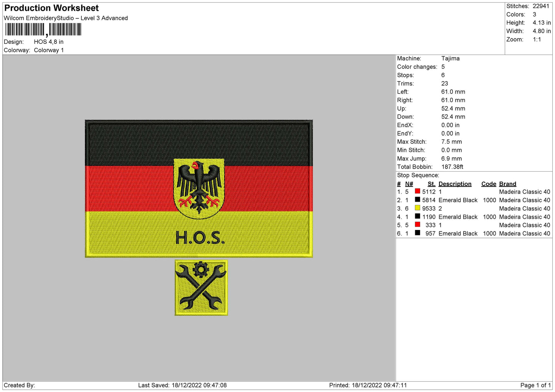Click the red swatch in stop row 5
Image resolution: width=555 pixels, height=392 pixels.
(417, 225)
